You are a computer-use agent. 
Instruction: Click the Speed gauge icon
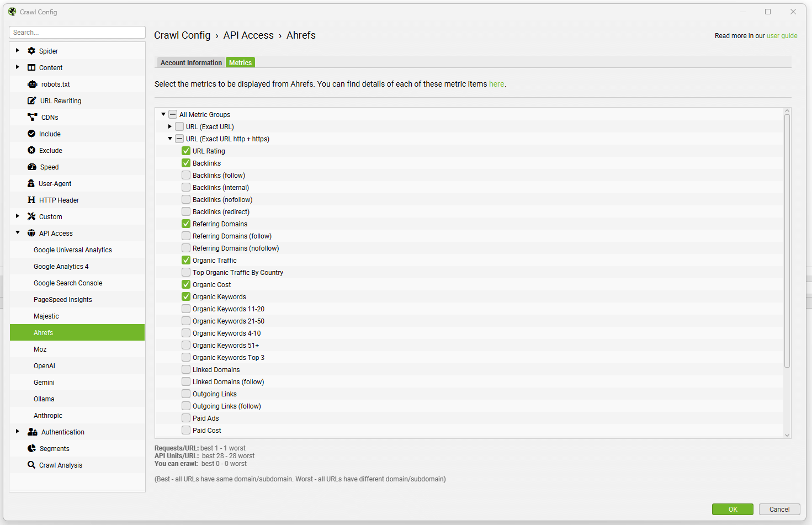[x=32, y=167]
